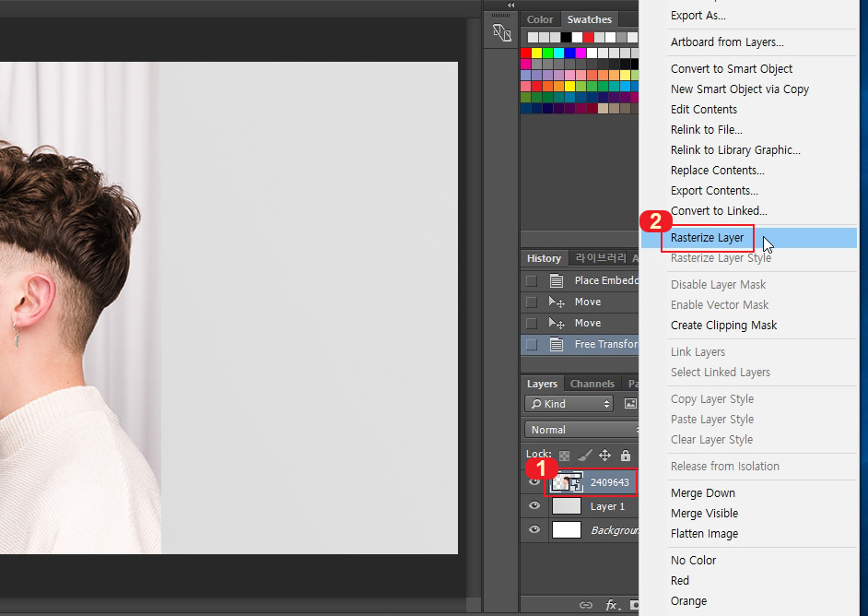
Task: Toggle history source box beside Place Embedded
Action: point(532,281)
